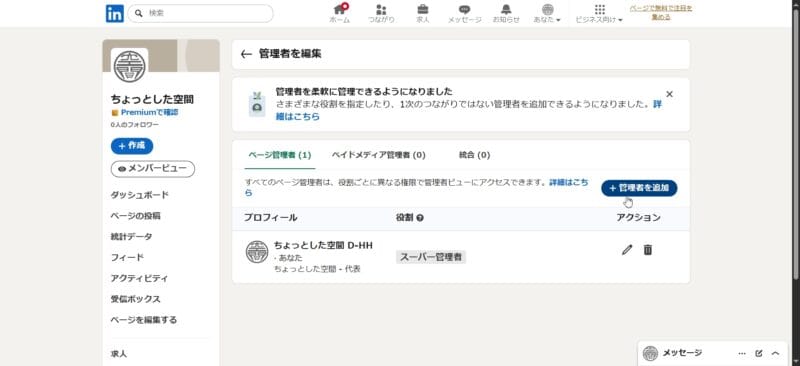
Task: Click the スーパー管理者 role label
Action: [431, 257]
